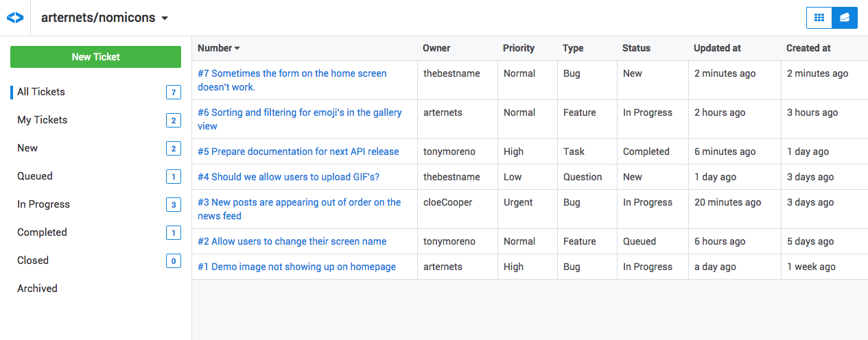Click the Closed count badge showing 0
The image size is (868, 340).
[x=174, y=260]
